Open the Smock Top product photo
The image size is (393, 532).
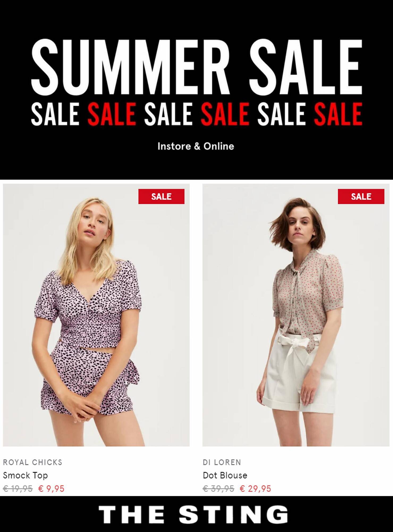click(x=96, y=315)
